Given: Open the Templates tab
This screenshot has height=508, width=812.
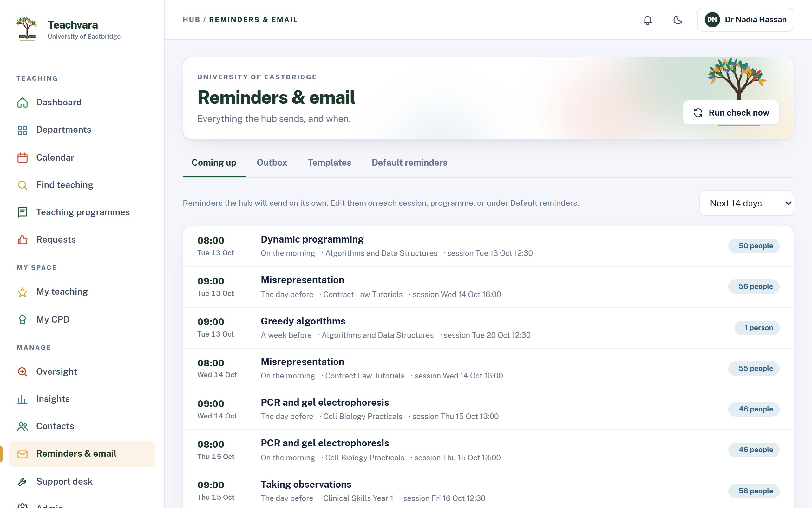Looking at the screenshot, I should (x=329, y=163).
